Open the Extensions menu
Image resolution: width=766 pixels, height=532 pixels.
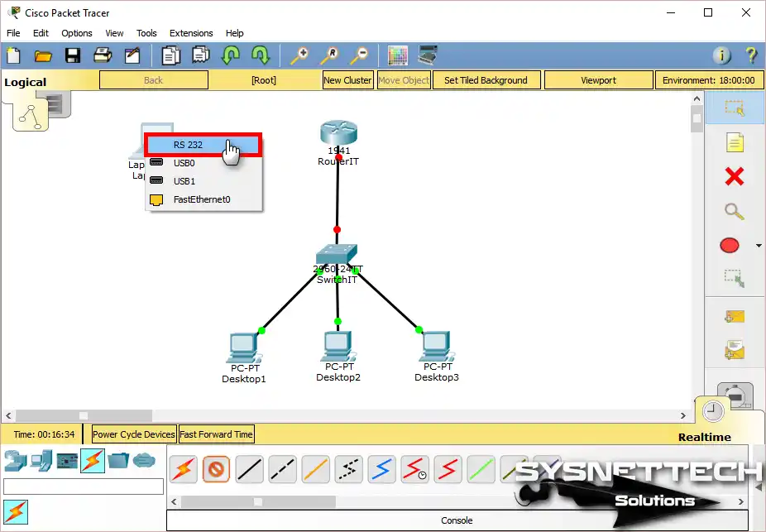pyautogui.click(x=191, y=33)
